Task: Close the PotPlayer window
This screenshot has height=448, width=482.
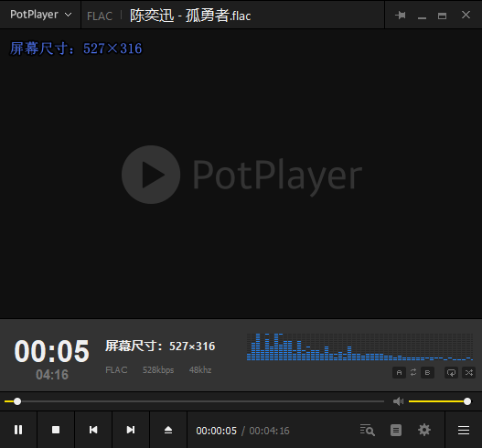Action: (466, 15)
